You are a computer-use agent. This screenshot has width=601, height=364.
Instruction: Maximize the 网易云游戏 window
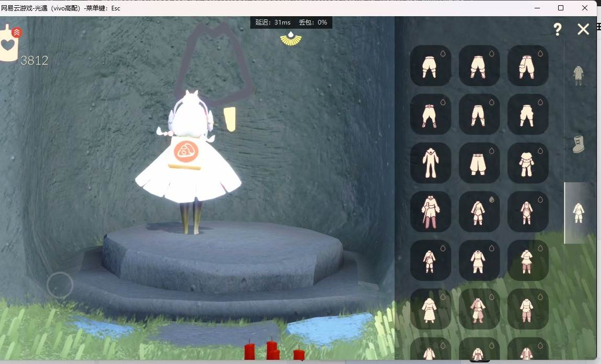[x=561, y=8]
